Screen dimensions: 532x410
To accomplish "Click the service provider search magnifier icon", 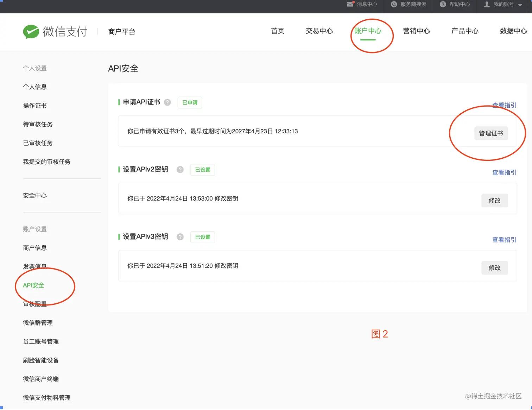I will (394, 4).
